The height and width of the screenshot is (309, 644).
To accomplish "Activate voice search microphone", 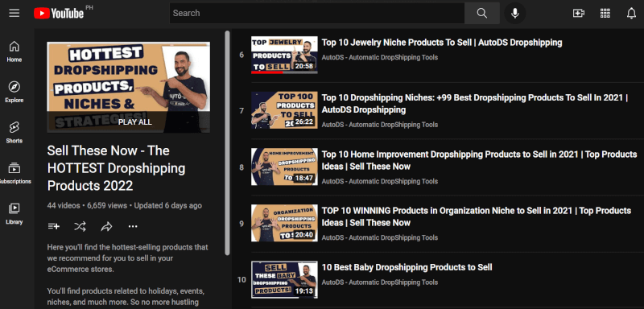I will tap(514, 13).
